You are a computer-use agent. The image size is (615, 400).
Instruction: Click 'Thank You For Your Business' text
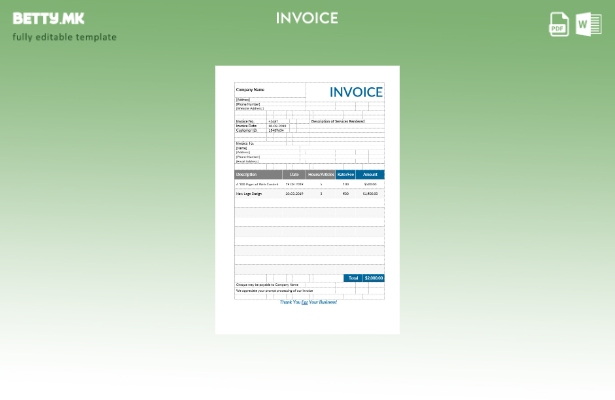308,302
